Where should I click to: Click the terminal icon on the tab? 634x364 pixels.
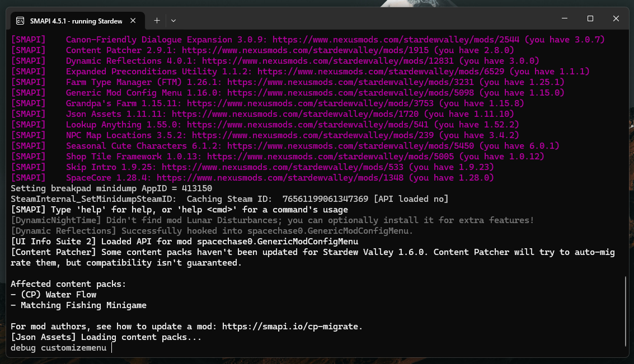pyautogui.click(x=20, y=21)
